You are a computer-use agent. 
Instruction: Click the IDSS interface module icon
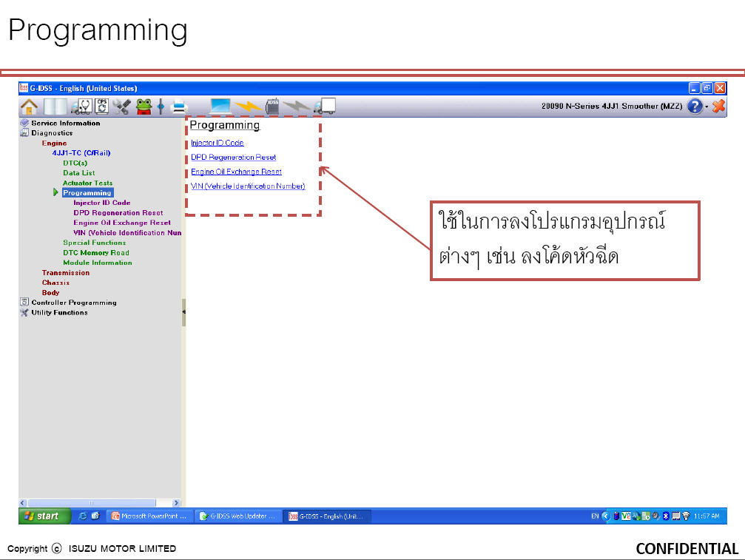(x=272, y=107)
